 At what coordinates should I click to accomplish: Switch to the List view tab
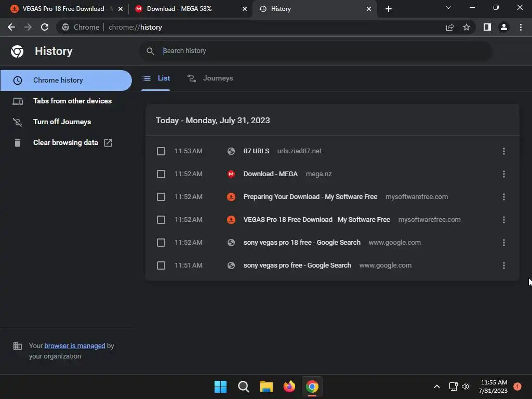click(x=156, y=78)
